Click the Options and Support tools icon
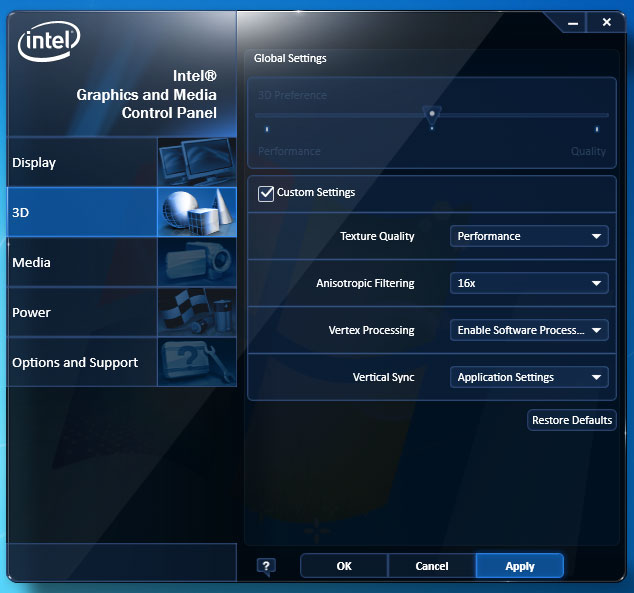This screenshot has width=634, height=593. 196,362
